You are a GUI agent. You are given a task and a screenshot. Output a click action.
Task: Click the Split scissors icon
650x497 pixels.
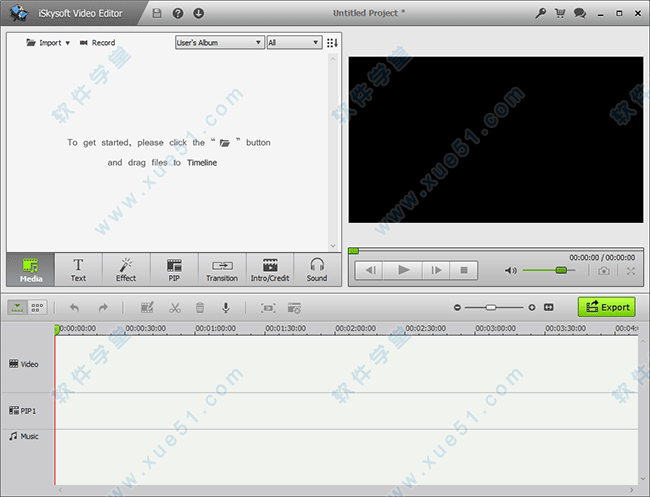pos(175,308)
